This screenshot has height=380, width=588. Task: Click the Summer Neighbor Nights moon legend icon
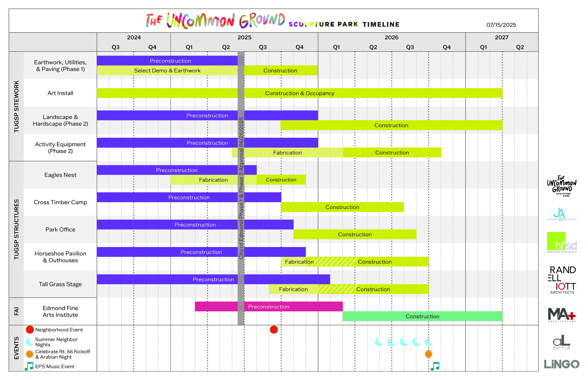[30, 342]
